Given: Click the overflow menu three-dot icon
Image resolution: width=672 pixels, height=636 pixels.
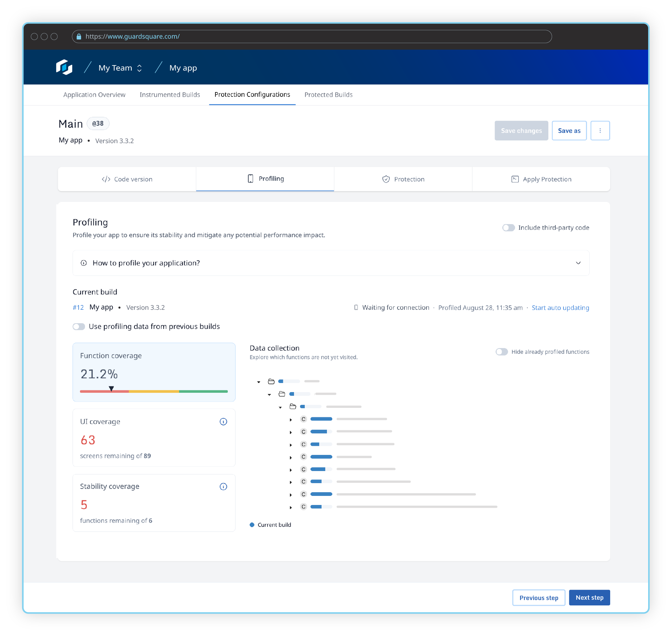Looking at the screenshot, I should click(x=600, y=131).
